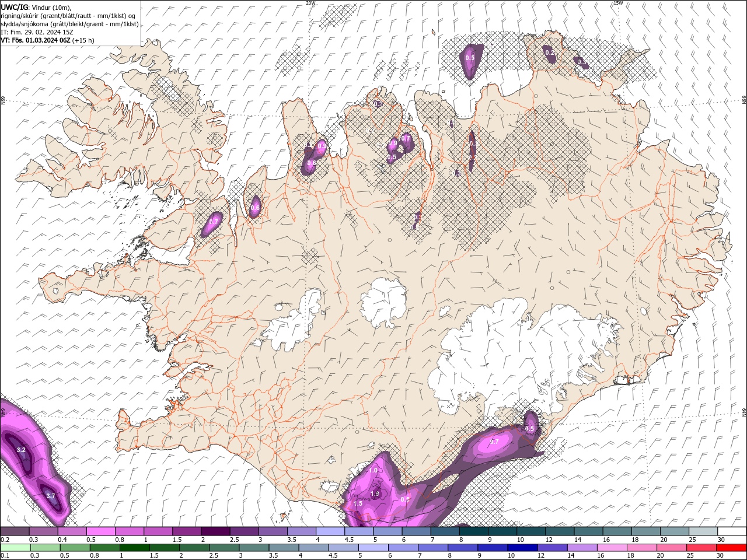Click the dark teal snow swatch at 8
747x560 pixels.
pos(474,531)
